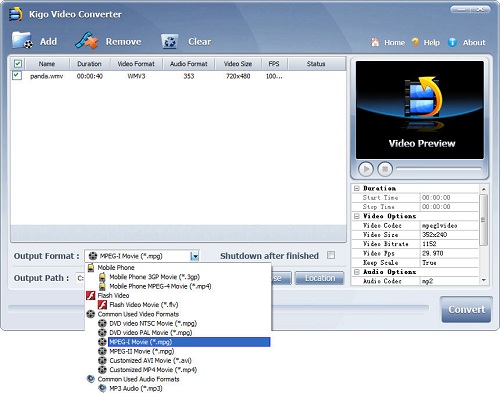Enable Shutdown after finished checkbox
The width and height of the screenshot is (500, 393).
331,255
